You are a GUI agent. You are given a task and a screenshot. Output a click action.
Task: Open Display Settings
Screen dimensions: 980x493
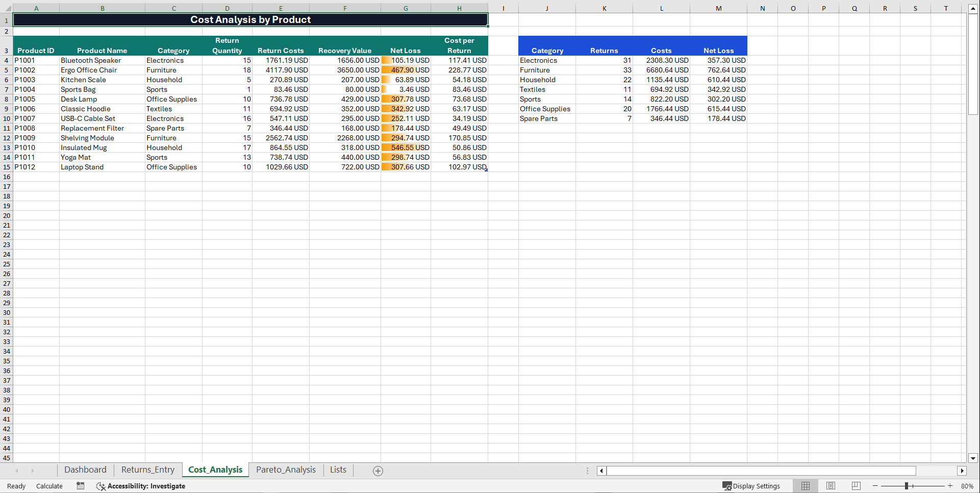(751, 486)
